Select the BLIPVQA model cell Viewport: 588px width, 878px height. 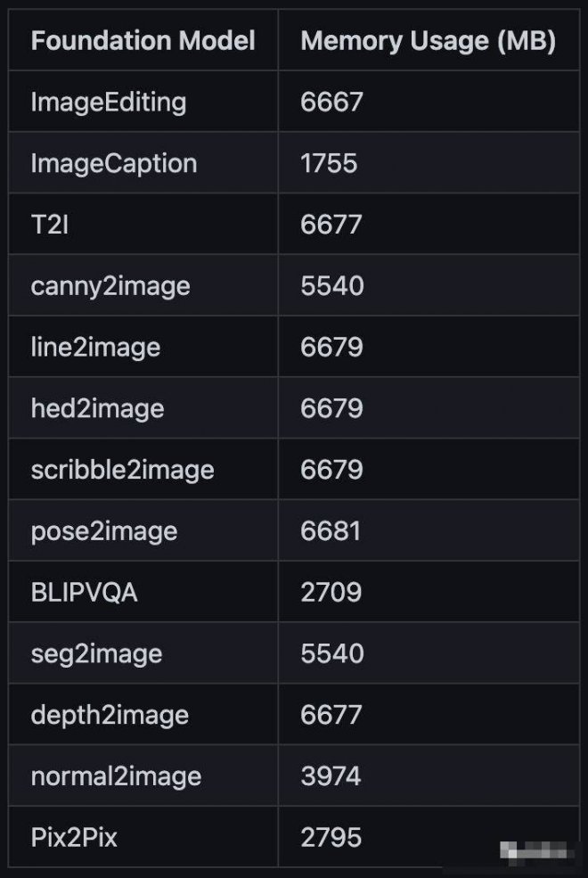pos(85,592)
